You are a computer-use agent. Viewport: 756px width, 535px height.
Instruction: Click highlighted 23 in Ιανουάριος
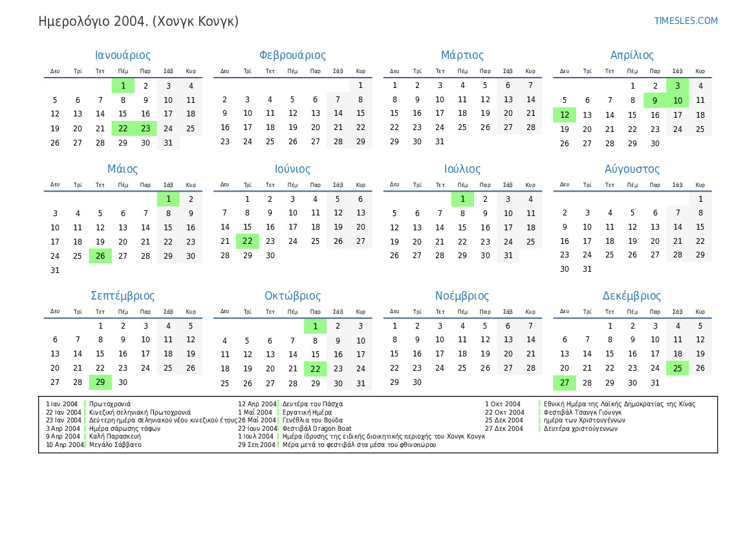146,128
